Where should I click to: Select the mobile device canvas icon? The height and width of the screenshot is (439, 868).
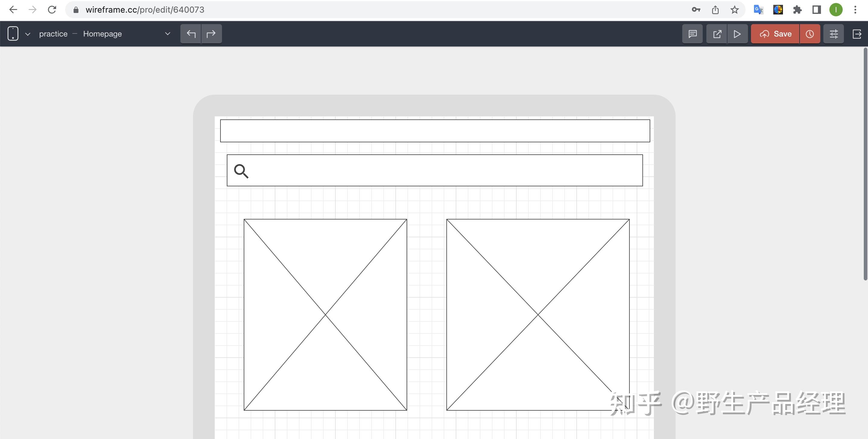pos(13,34)
